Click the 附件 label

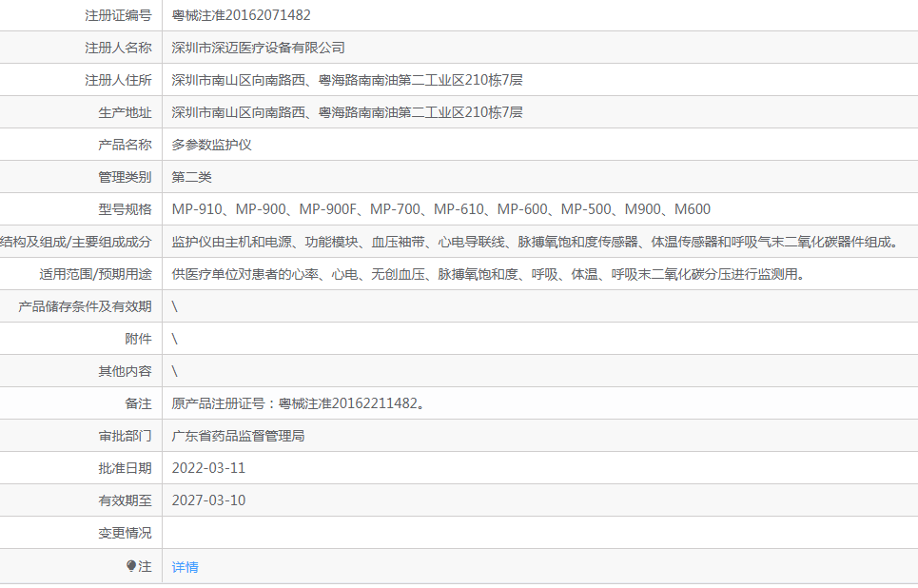pos(138,339)
